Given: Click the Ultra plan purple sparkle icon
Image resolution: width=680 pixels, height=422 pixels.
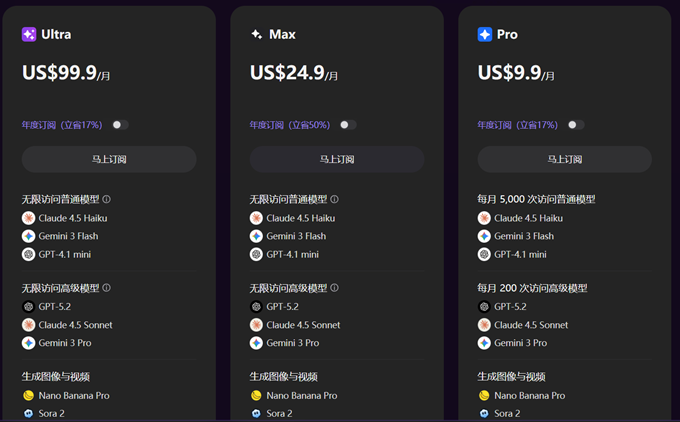Looking at the screenshot, I should tap(29, 34).
